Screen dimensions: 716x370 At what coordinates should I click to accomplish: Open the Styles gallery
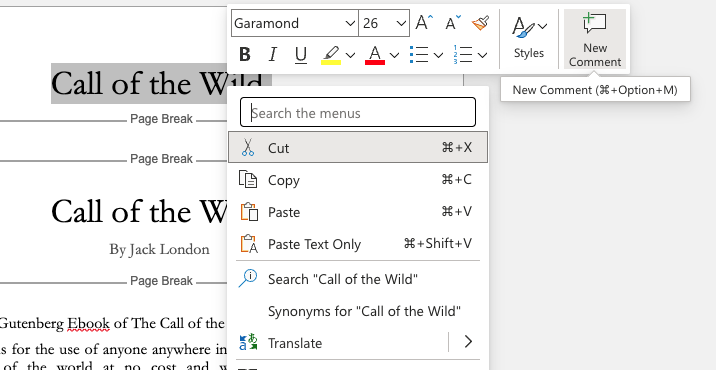click(529, 38)
